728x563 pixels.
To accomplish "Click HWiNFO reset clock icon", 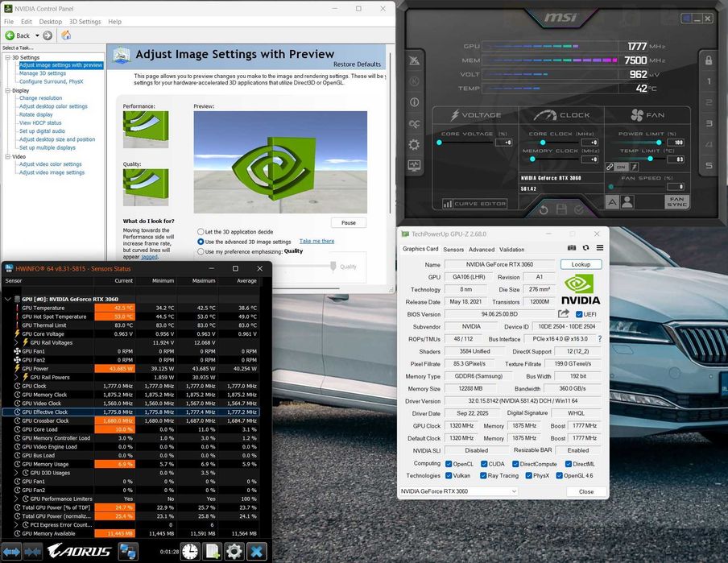I will click(190, 552).
